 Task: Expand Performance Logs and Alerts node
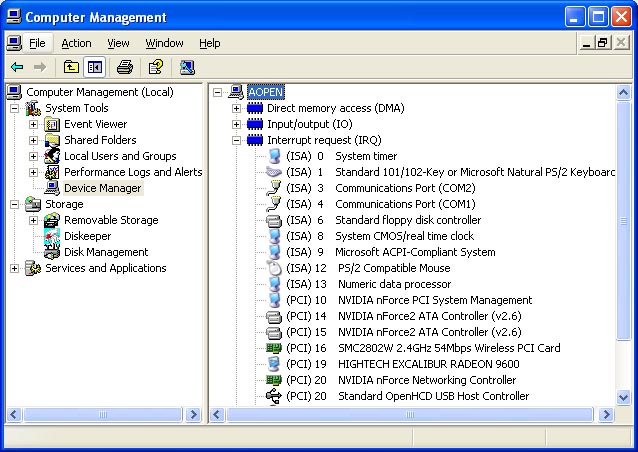(33, 172)
